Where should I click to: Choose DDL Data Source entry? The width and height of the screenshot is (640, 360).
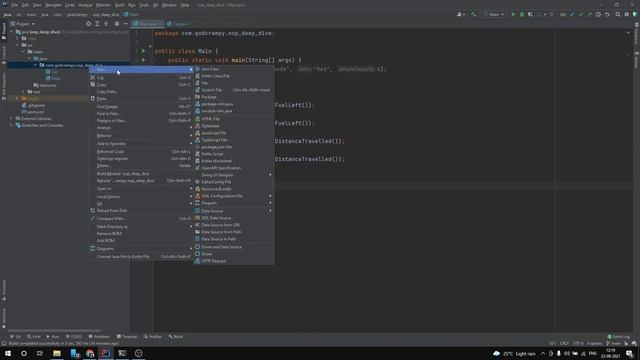coord(233,218)
